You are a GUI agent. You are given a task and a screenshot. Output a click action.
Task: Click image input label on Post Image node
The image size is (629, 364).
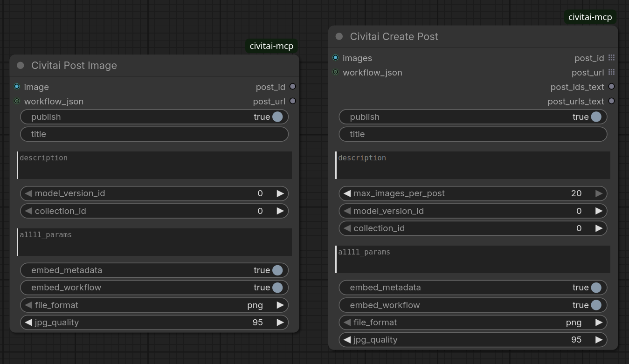[x=36, y=87]
